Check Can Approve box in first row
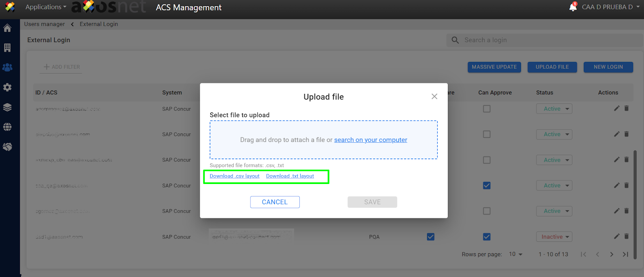This screenshot has width=644, height=277. 487,109
